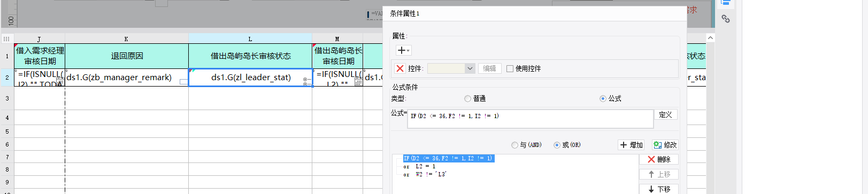868x194 pixels.
Task: Click the 修改 modify condition button
Action: [665, 145]
